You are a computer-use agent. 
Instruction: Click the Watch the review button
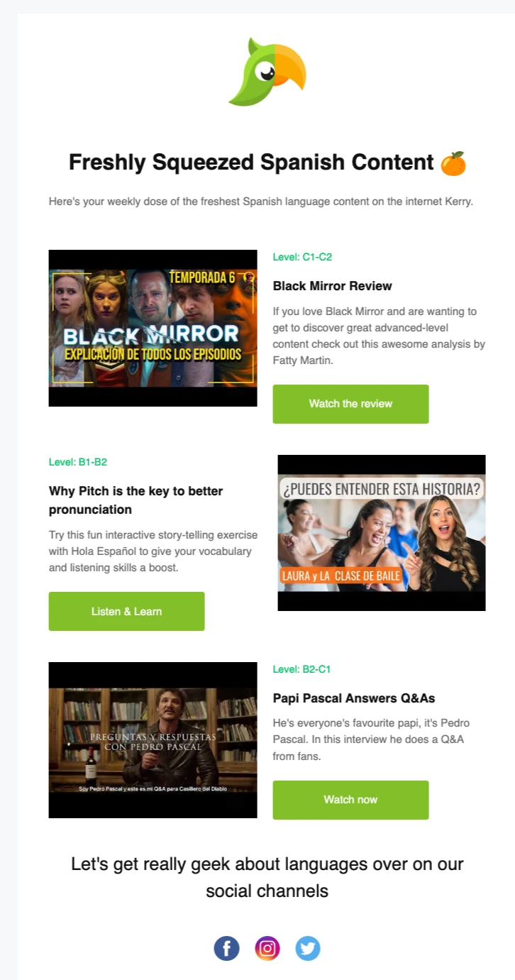click(x=350, y=404)
